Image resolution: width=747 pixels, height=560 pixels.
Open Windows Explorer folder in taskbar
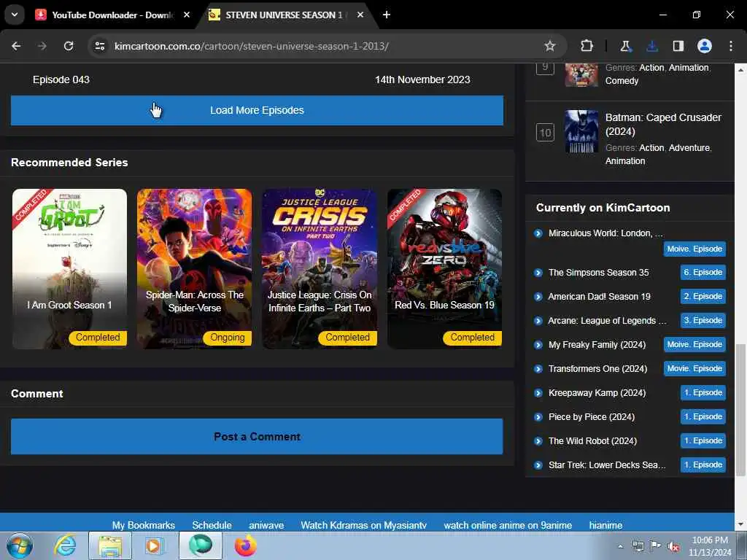[110, 545]
